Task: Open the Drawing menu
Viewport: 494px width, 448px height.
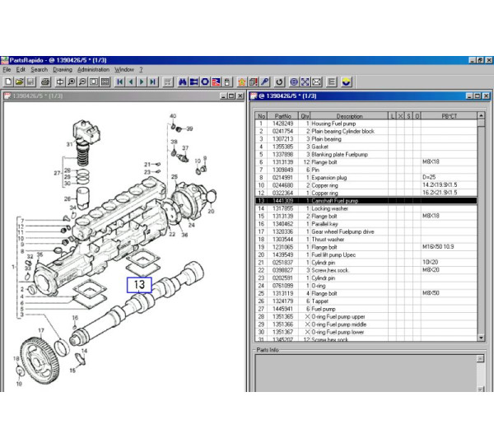Action: coord(62,70)
